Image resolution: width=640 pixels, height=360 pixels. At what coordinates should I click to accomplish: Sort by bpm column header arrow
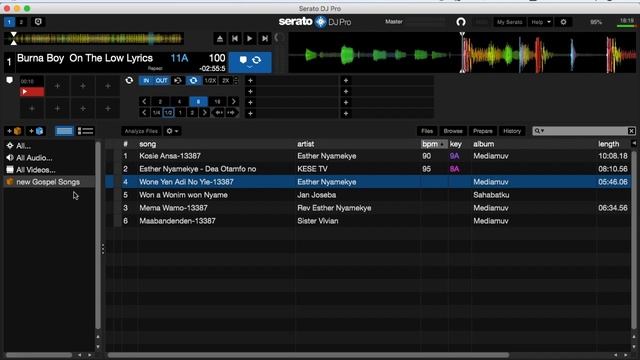point(442,144)
